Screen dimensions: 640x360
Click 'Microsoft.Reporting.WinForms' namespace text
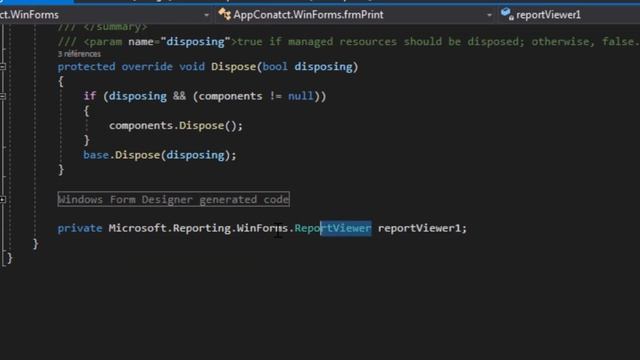click(x=198, y=228)
